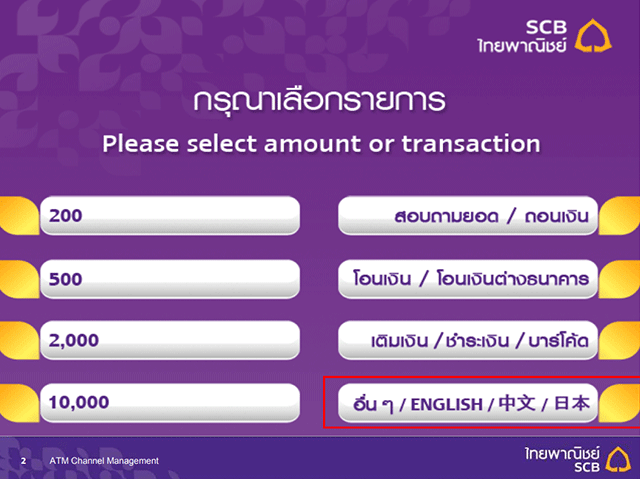
Task: Select เติมเงิน / ชำระเงิน / บาร์โค้ด option
Action: click(x=468, y=340)
